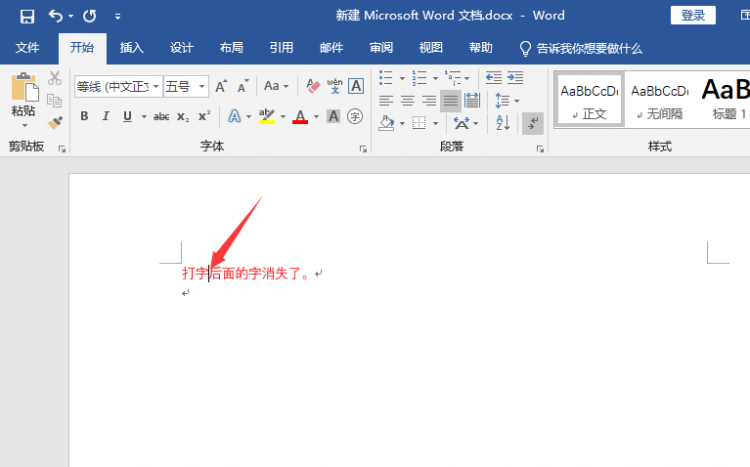Increase font size with larger A
Viewport: 750px width, 467px height.
point(221,86)
